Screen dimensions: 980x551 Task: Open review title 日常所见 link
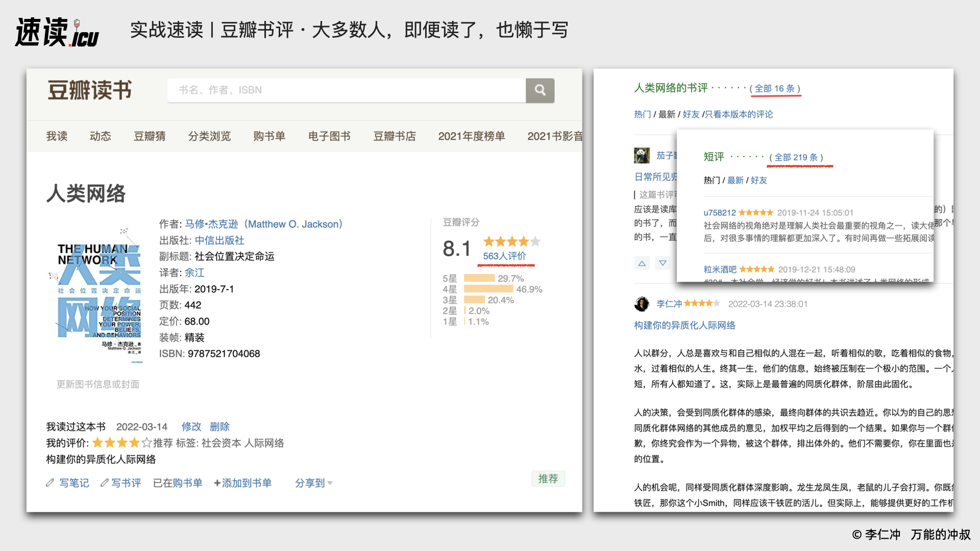coord(655,177)
